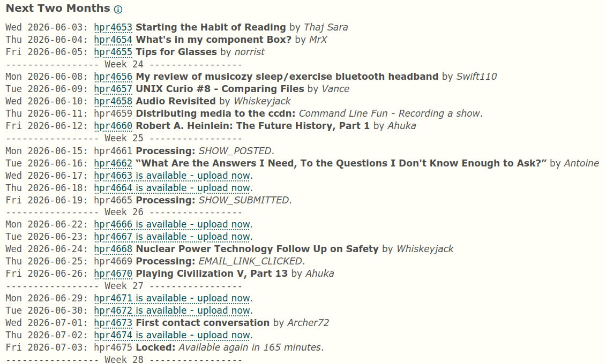Open hpr4658 Audio Revisited link
Viewport: 606px width, 364px height.
click(x=113, y=102)
